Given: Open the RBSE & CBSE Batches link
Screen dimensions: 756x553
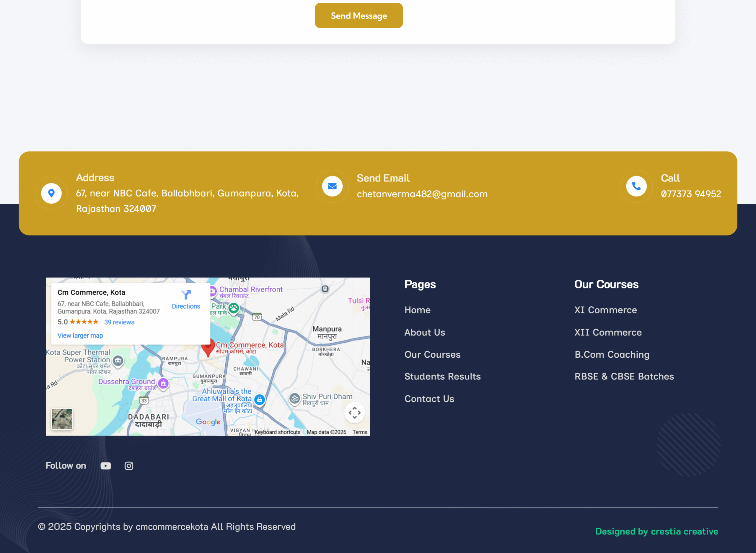Looking at the screenshot, I should click(624, 376).
